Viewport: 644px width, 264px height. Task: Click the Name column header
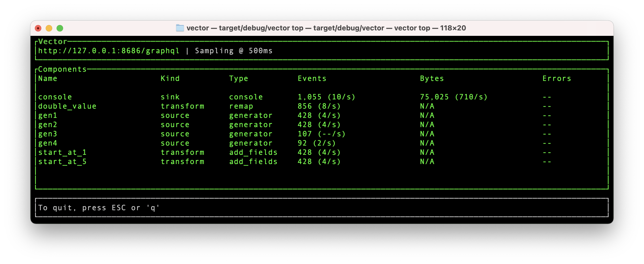48,78
